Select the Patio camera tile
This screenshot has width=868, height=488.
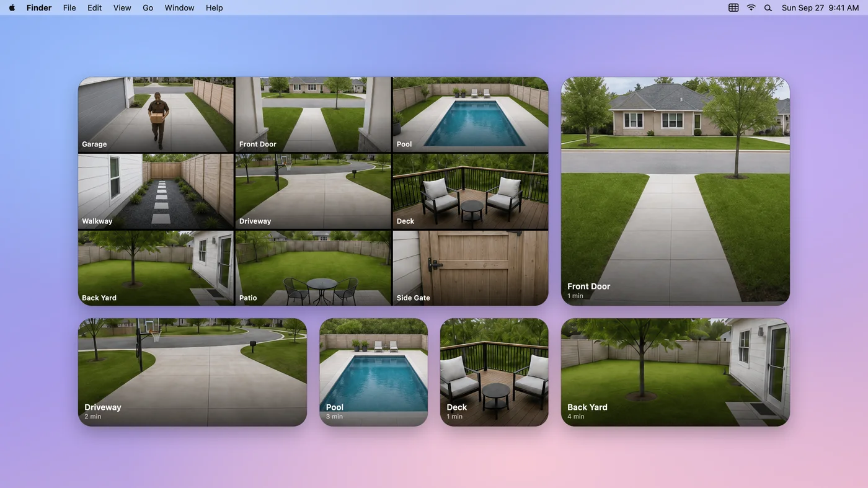(313, 268)
